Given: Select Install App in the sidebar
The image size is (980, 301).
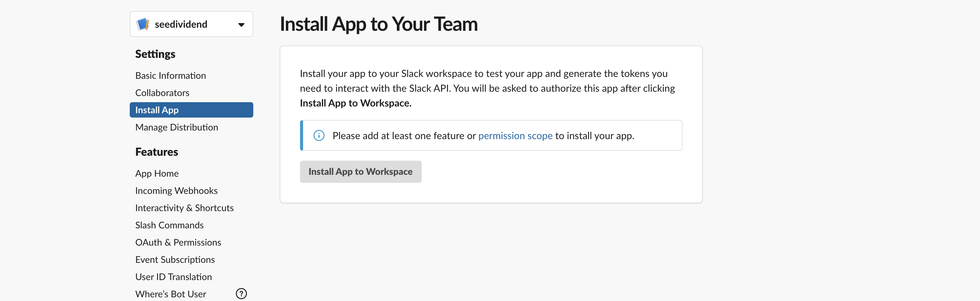Looking at the screenshot, I should (192, 110).
